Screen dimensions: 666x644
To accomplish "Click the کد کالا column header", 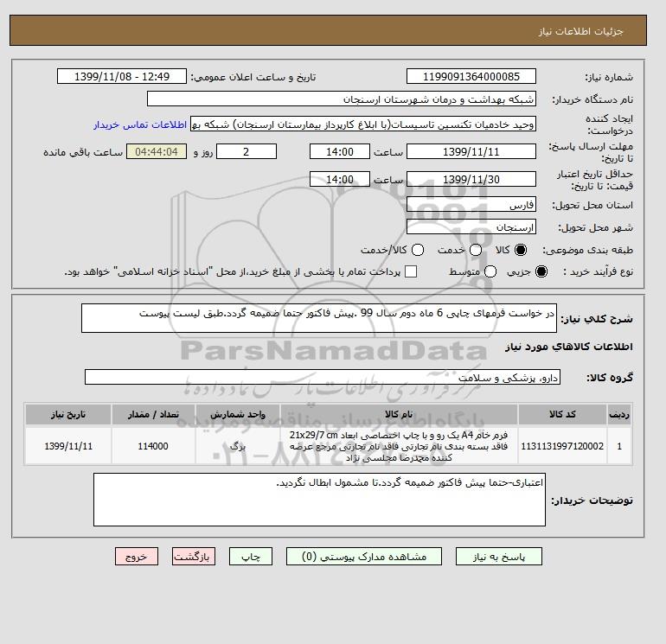I will click(x=562, y=414).
